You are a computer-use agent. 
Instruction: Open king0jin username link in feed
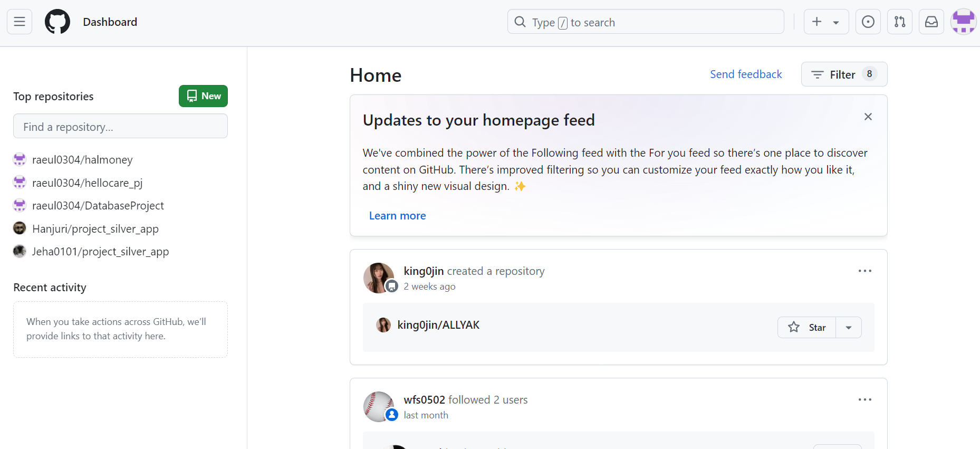coord(424,271)
